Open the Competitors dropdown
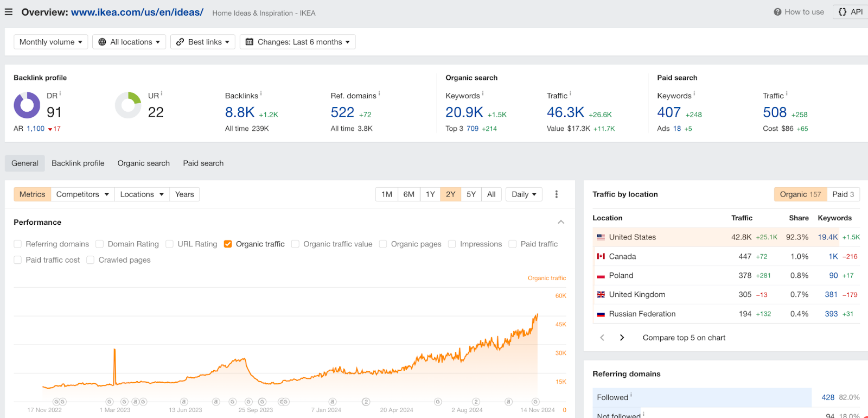 pyautogui.click(x=83, y=194)
